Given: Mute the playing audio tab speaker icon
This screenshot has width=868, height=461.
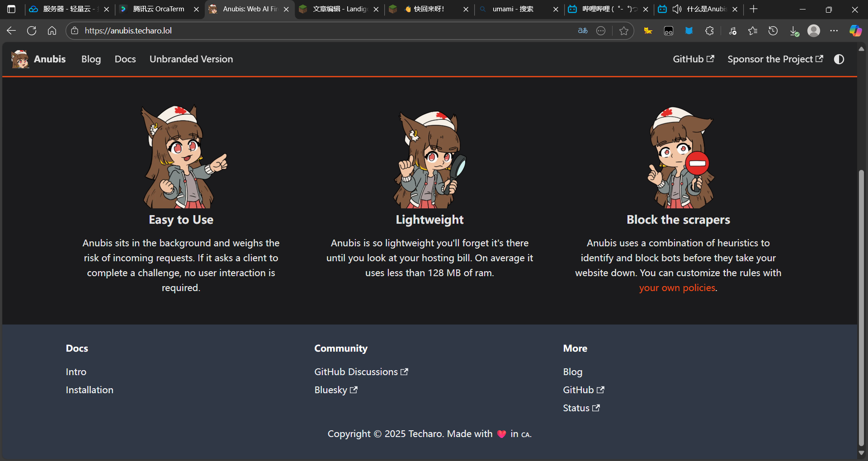Looking at the screenshot, I should (677, 9).
